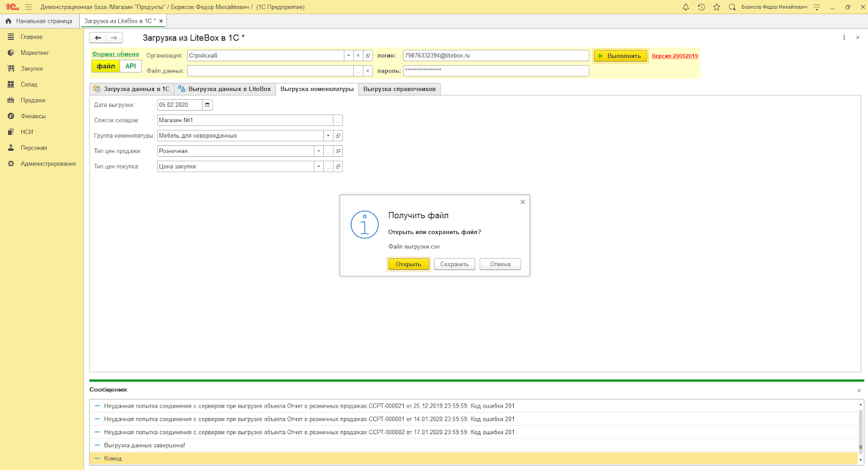Choose Тип цен продажи via ellipsis
This screenshot has height=470, width=868.
(328, 151)
